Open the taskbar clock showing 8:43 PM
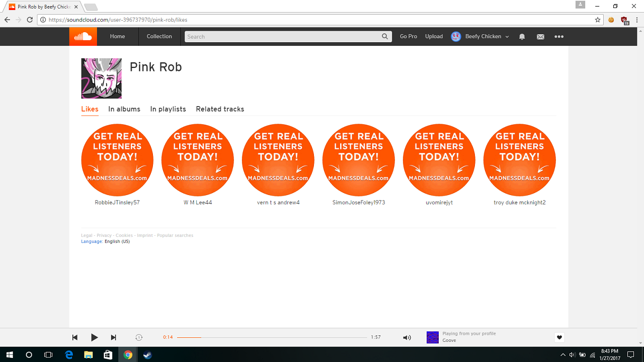The height and width of the screenshot is (362, 644). [x=609, y=354]
